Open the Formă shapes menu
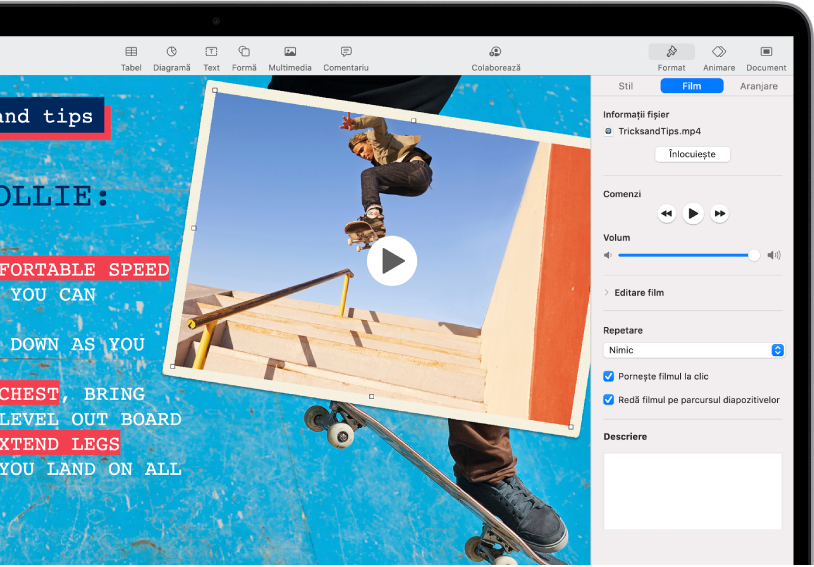814x567 pixels. pos(244,52)
